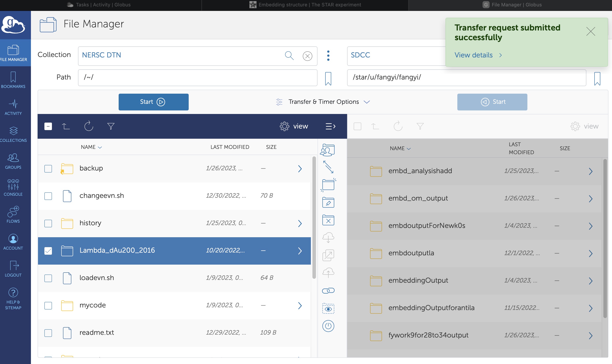Clear the NERSC DTN collection
Image resolution: width=612 pixels, height=364 pixels.
tap(307, 56)
